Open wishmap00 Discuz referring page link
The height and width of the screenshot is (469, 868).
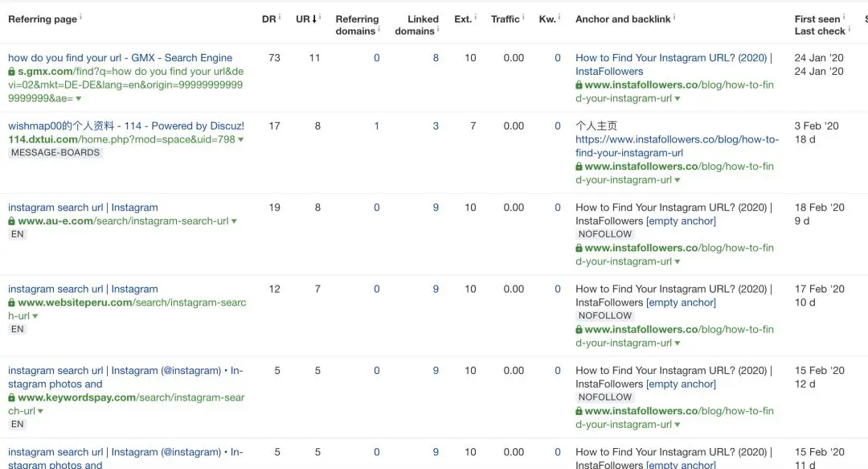(125, 125)
